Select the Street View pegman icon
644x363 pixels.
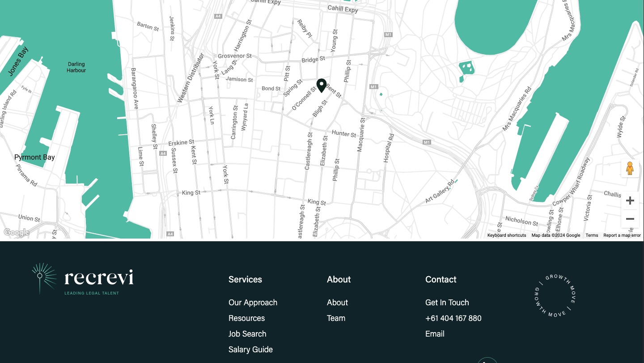[630, 168]
